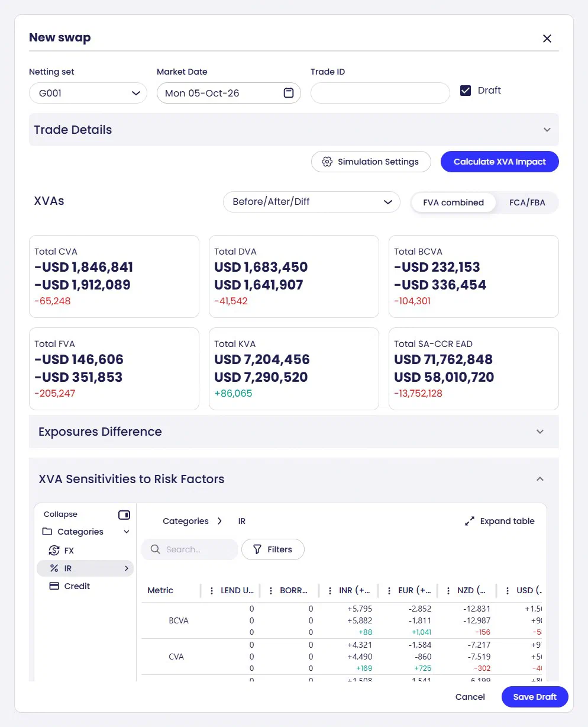588x727 pixels.
Task: Open column menu for EUR column
Action: pyautogui.click(x=389, y=591)
